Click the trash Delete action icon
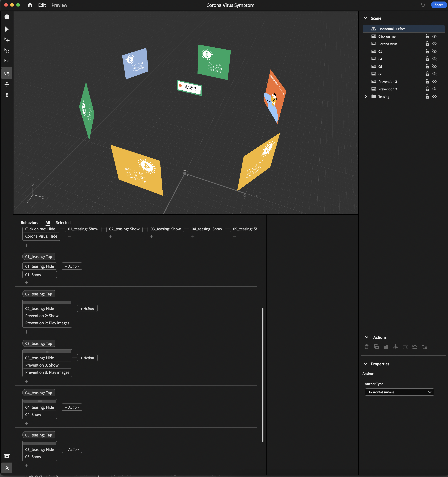Image resolution: width=448 pixels, height=477 pixels. [x=366, y=347]
